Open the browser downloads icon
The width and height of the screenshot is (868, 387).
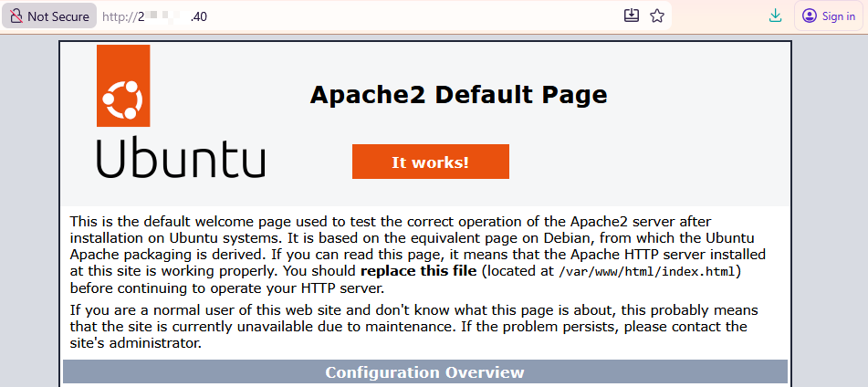[775, 16]
